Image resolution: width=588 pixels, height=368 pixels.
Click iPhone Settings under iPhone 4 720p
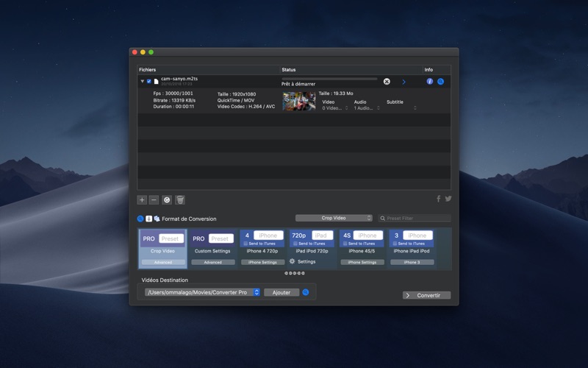[x=262, y=262]
